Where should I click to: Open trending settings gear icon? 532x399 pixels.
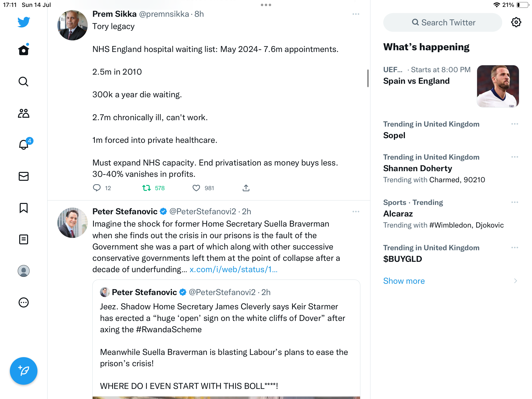click(516, 22)
